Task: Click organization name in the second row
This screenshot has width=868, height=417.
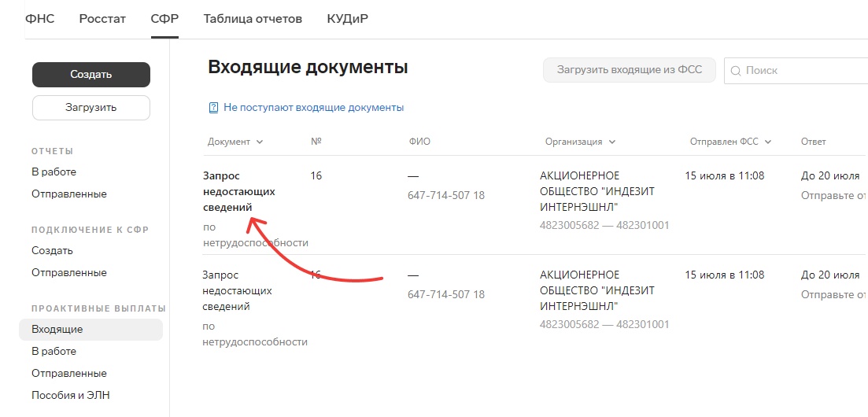Action: 597,291
